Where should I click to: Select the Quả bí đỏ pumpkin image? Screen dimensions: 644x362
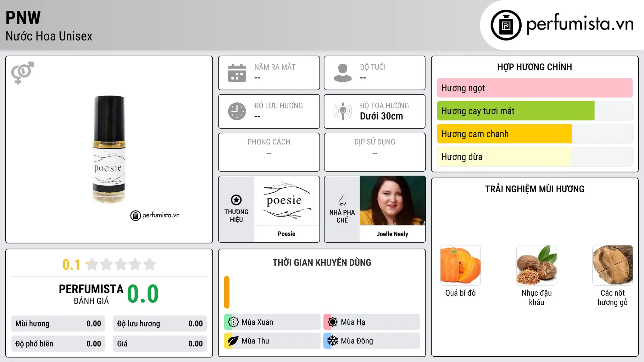460,265
